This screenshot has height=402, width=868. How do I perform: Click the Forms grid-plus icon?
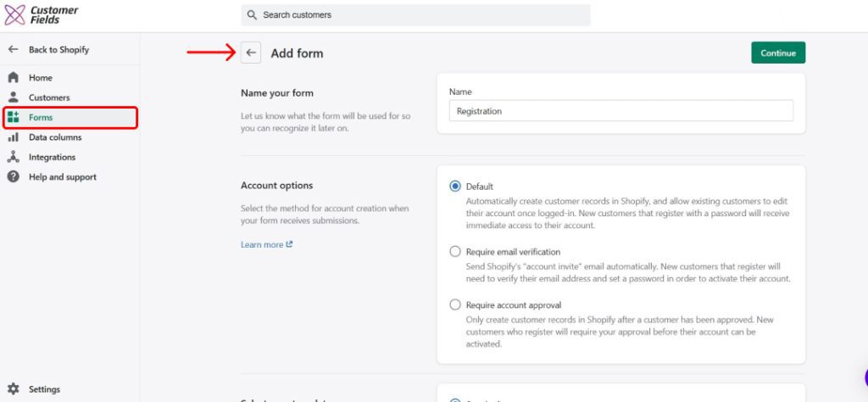(14, 117)
